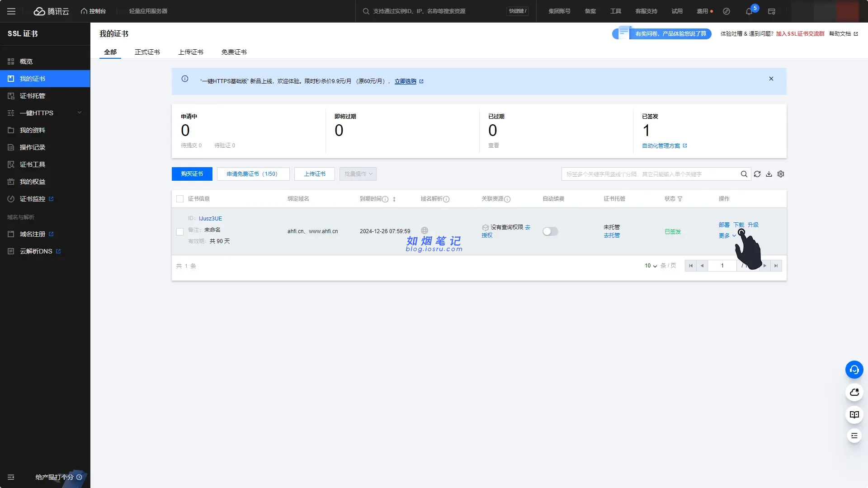Click 升级 for the ahfi.cn certificate

(x=753, y=225)
